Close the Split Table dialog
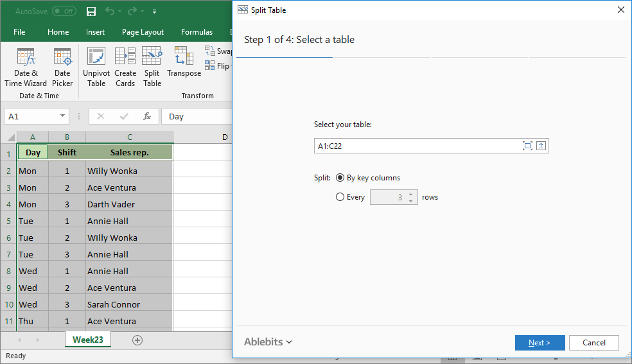The height and width of the screenshot is (364, 632). coord(621,10)
